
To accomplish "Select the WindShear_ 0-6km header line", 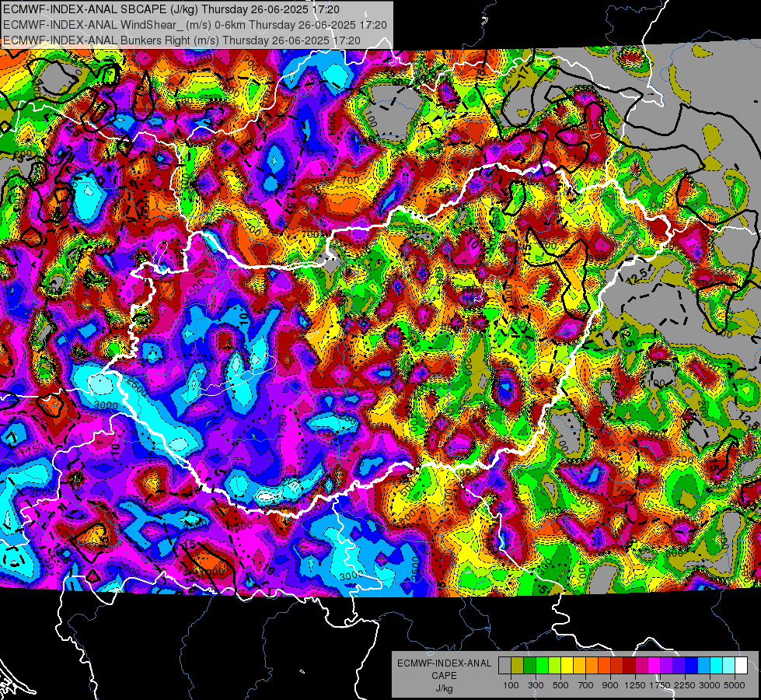I will (x=194, y=25).
